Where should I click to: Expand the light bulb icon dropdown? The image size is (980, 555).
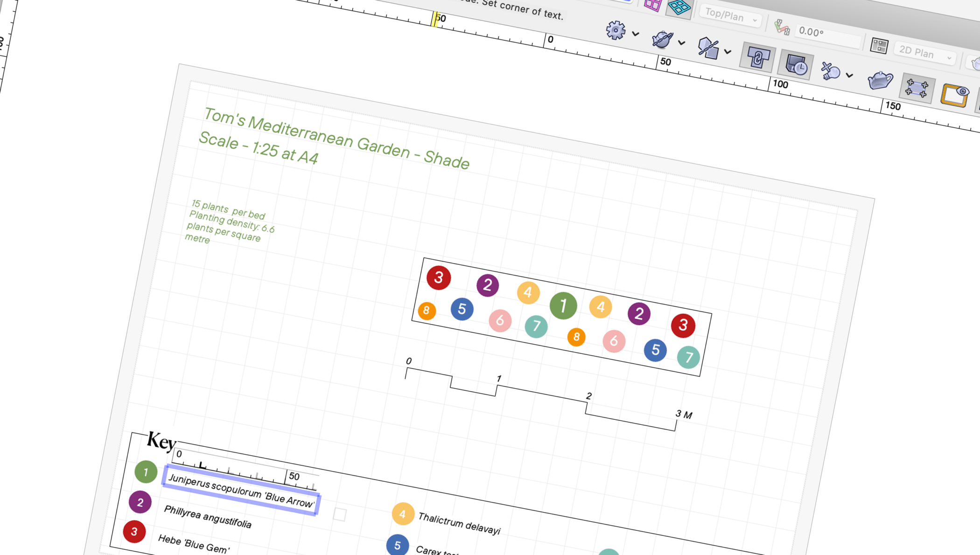point(850,76)
